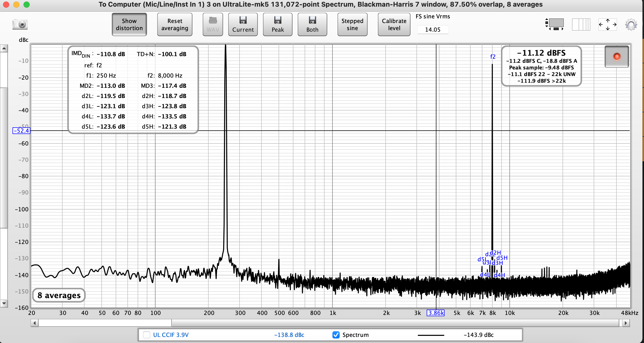The height and width of the screenshot is (343, 644).
Task: Click the Peak sample -9.48 dBFS line
Action: [541, 68]
